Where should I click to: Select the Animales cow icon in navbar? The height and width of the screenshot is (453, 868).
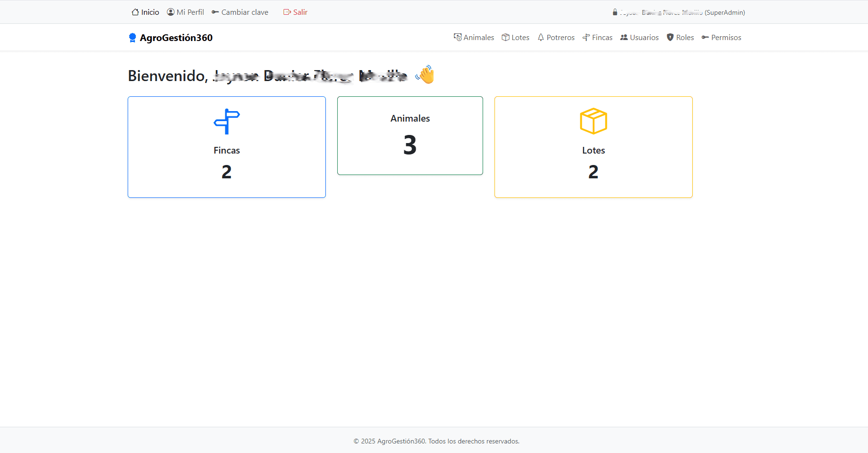458,37
